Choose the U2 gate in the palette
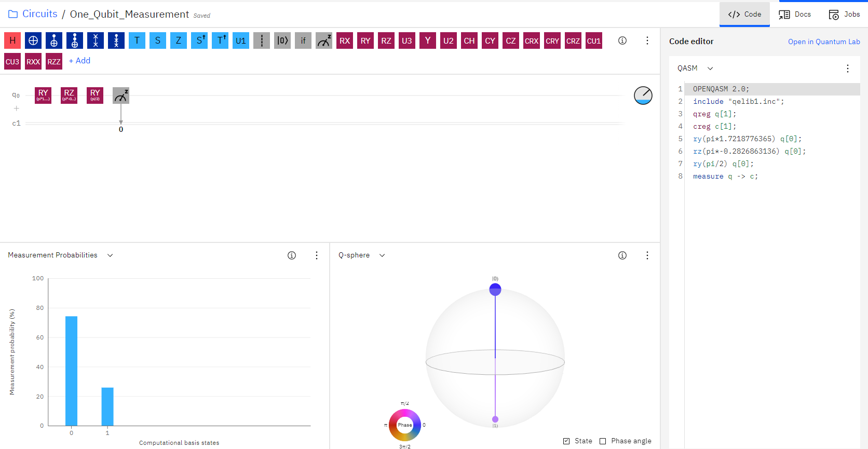The height and width of the screenshot is (449, 868). pyautogui.click(x=449, y=40)
